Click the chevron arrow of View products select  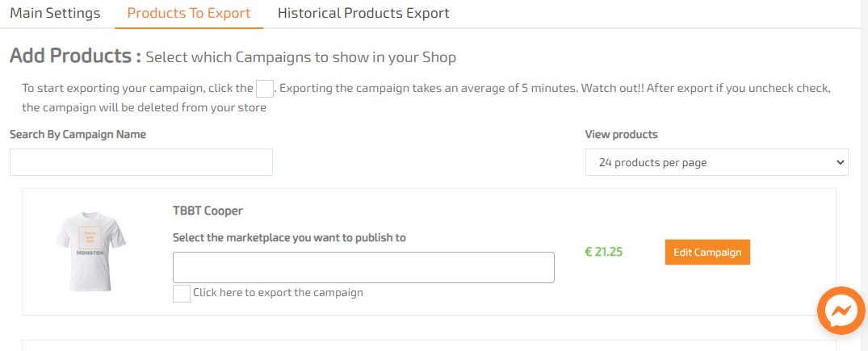click(841, 163)
